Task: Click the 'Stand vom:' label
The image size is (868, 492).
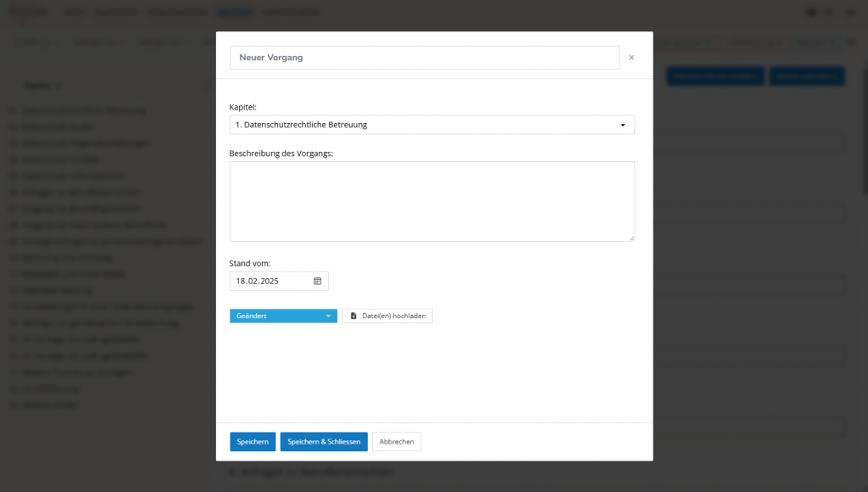Action: [x=250, y=264]
